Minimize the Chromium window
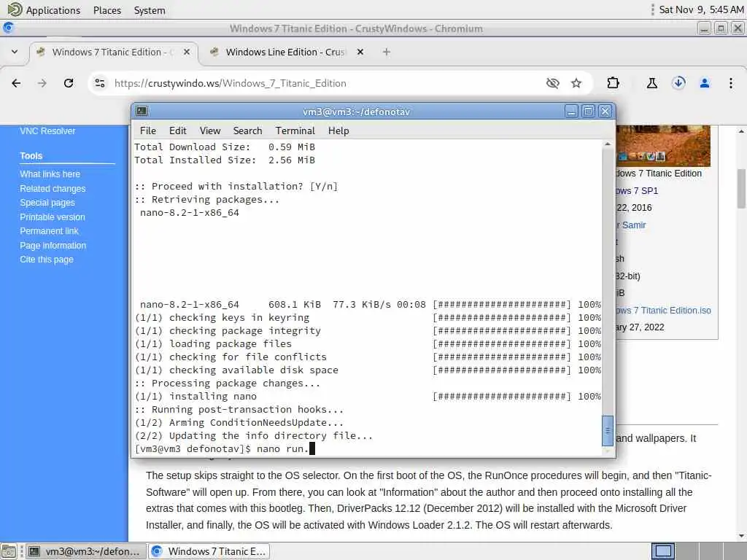Screen dimensions: 747x560 click(704, 28)
